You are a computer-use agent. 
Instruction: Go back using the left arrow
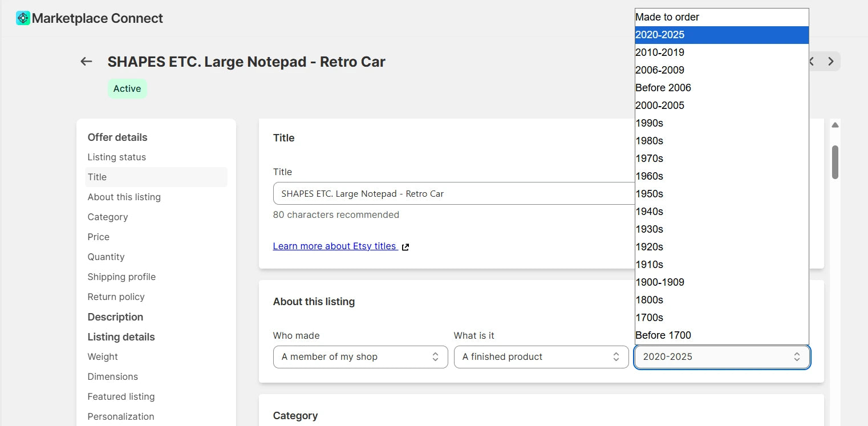(86, 62)
